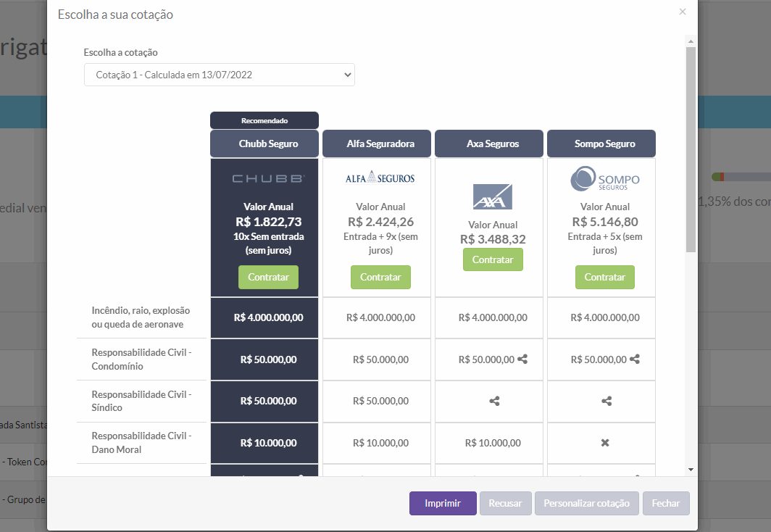Click Contratar under Chubb quote

pyautogui.click(x=268, y=278)
